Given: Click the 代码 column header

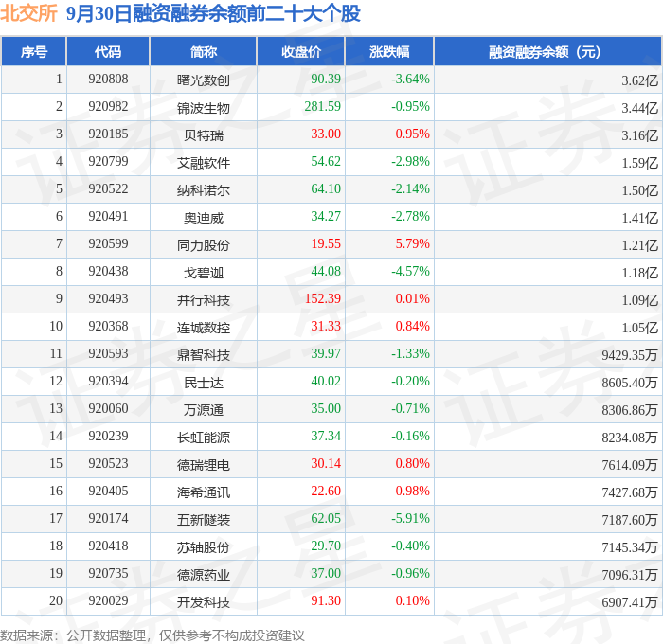Looking at the screenshot, I should pyautogui.click(x=108, y=52).
